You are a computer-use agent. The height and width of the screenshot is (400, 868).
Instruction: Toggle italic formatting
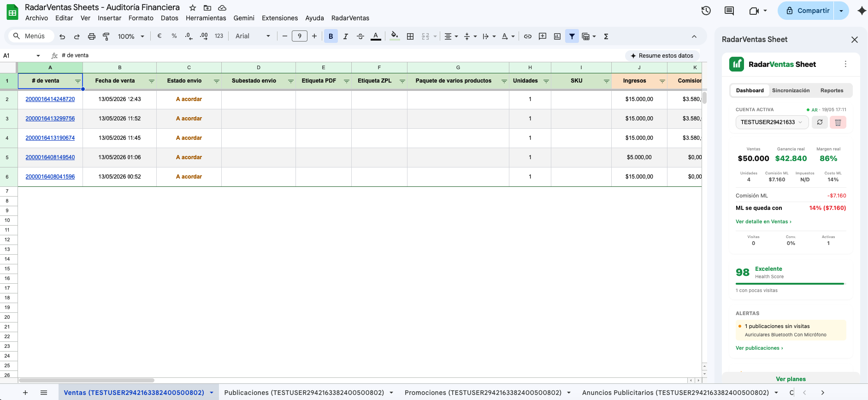(346, 36)
